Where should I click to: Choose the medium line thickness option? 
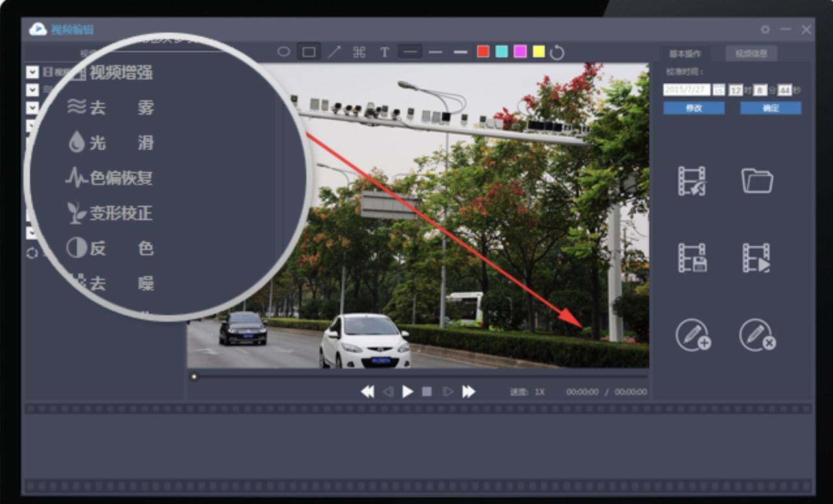pyautogui.click(x=435, y=52)
